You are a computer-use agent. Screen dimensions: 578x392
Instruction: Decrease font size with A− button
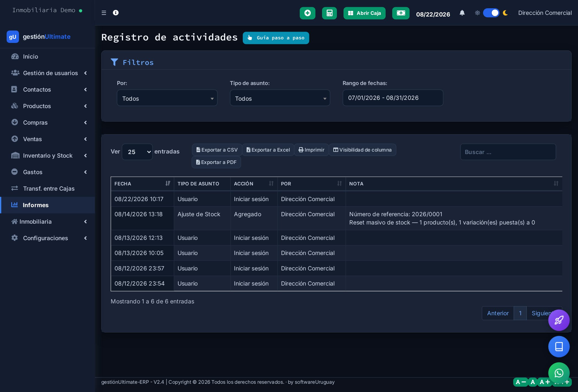tap(521, 382)
